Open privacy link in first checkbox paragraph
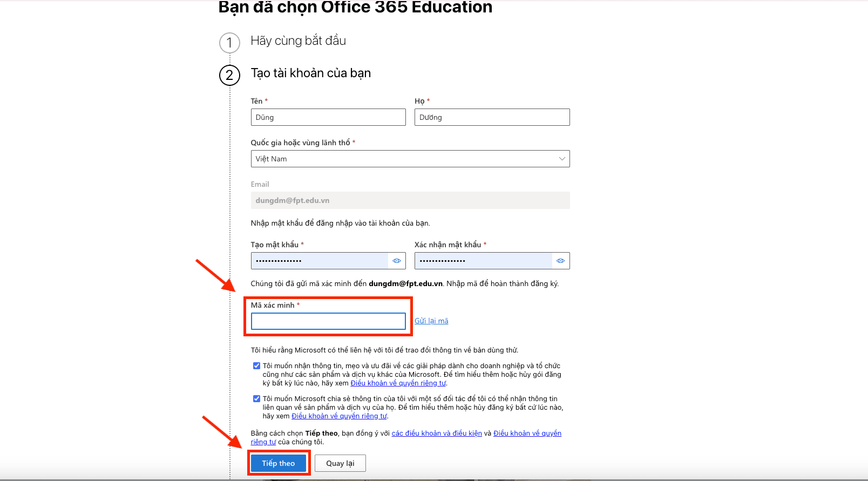The image size is (868, 481). pyautogui.click(x=398, y=383)
